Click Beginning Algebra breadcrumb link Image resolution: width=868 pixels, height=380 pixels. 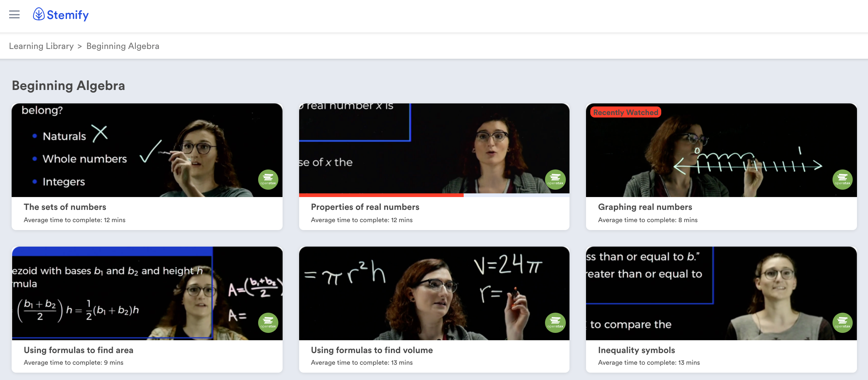coord(123,46)
